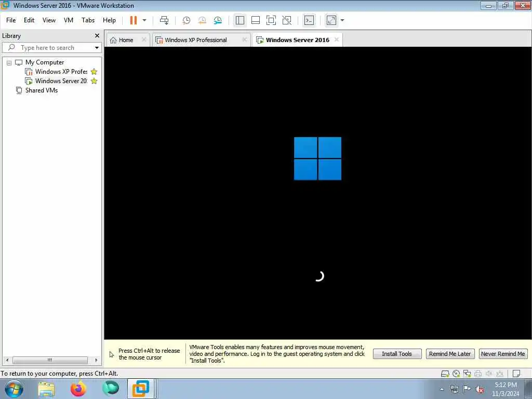This screenshot has width=532, height=399.
Task: Click the printer device status icon
Action: [478, 374]
